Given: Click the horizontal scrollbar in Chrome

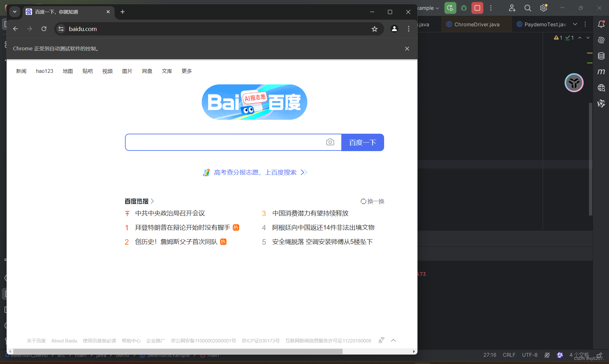Looking at the screenshot, I should (x=177, y=351).
